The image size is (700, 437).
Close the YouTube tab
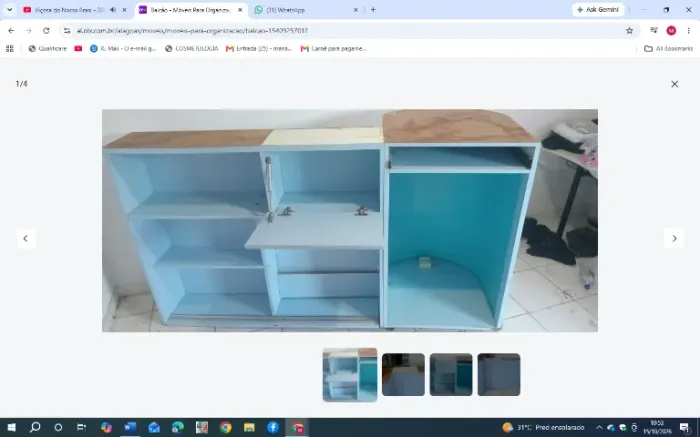[x=125, y=10]
